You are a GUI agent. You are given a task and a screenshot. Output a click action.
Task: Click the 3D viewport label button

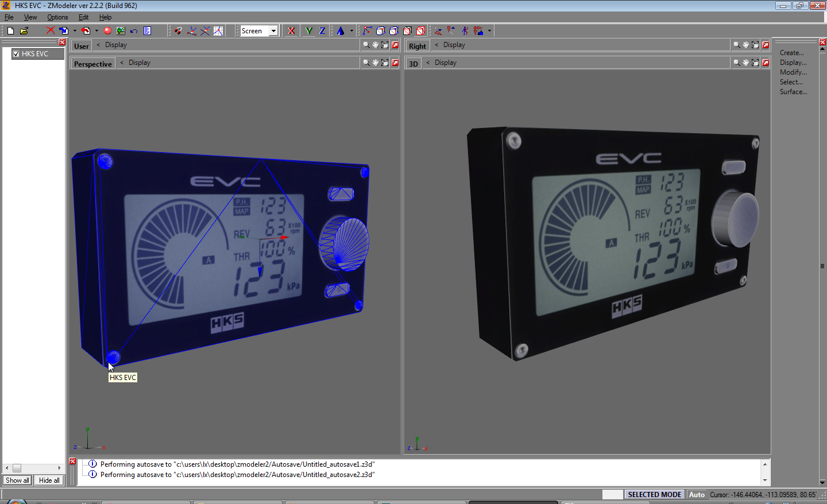(x=413, y=64)
